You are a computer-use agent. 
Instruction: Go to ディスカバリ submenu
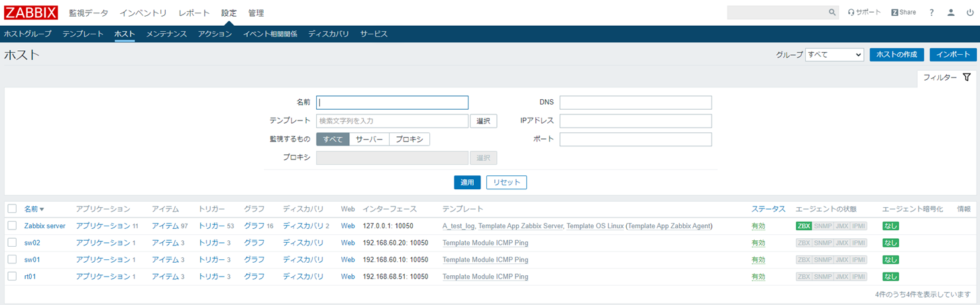329,34
